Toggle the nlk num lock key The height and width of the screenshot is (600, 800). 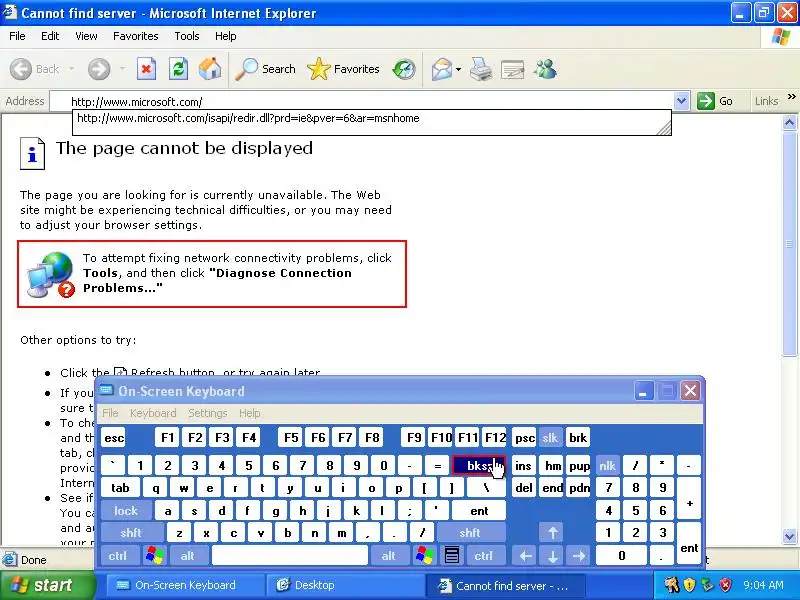(x=608, y=466)
